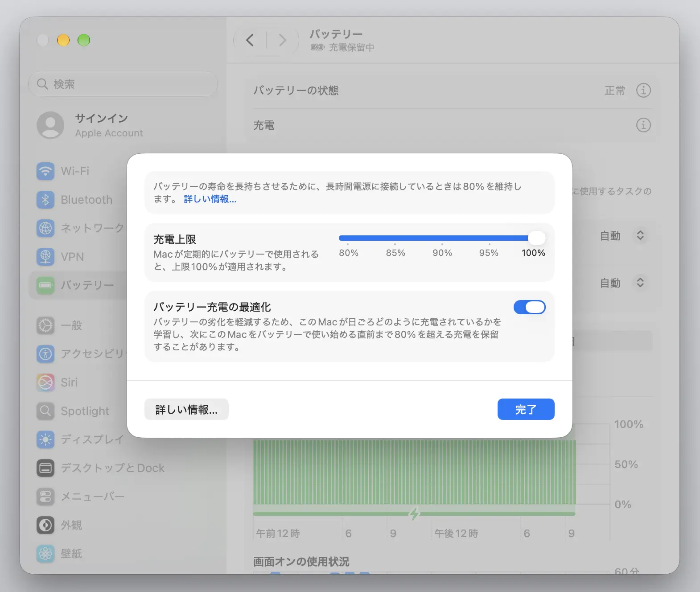The width and height of the screenshot is (700, 592).
Task: Go back with the left chevron button
Action: coord(250,40)
